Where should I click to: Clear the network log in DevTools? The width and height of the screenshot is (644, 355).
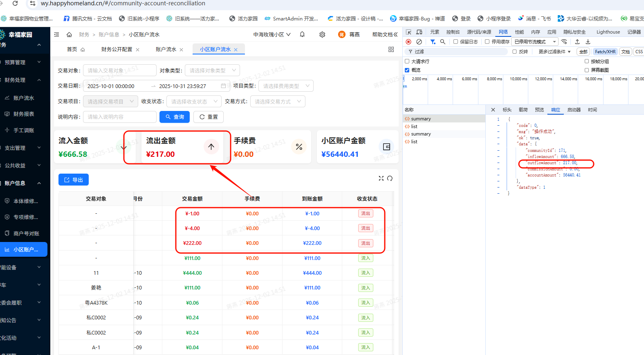point(419,42)
